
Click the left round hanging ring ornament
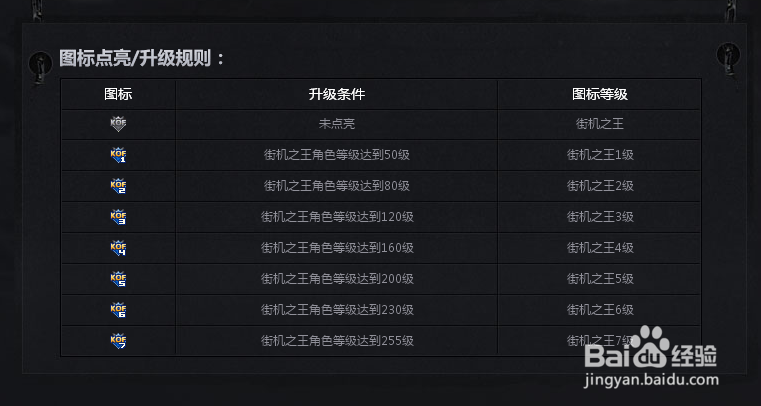tap(39, 64)
